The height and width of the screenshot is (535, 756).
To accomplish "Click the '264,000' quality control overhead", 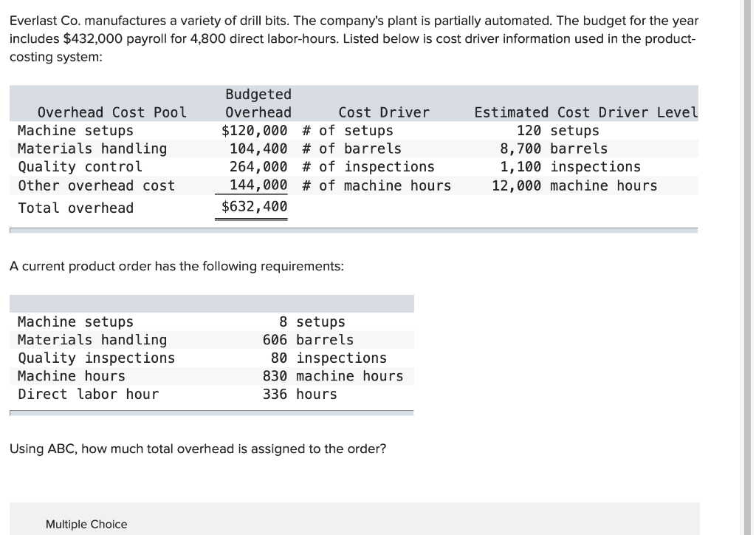I will tap(258, 167).
